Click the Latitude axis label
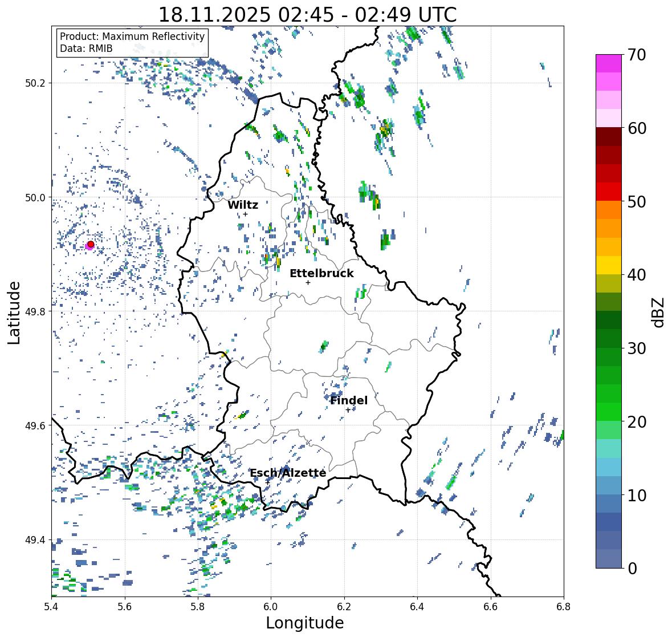 point(14,313)
